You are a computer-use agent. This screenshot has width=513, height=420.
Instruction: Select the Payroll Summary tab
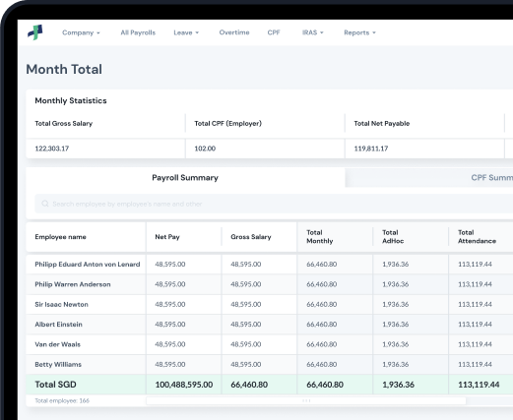click(x=185, y=178)
